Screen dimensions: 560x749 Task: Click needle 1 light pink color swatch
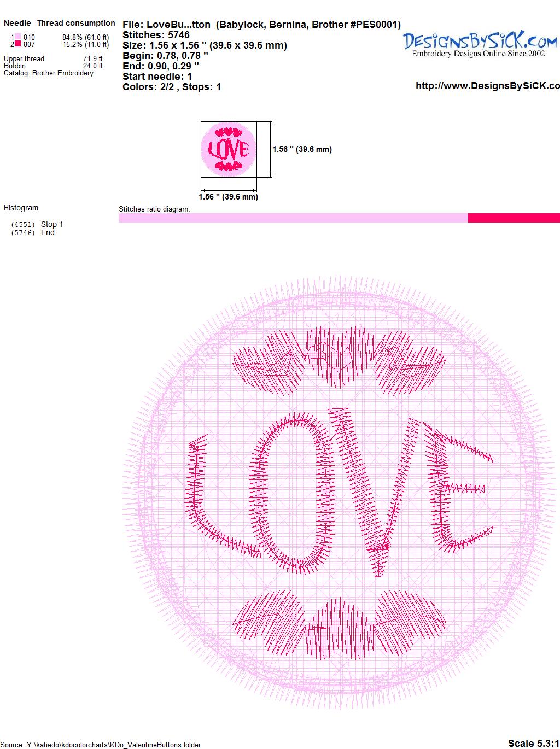18,38
